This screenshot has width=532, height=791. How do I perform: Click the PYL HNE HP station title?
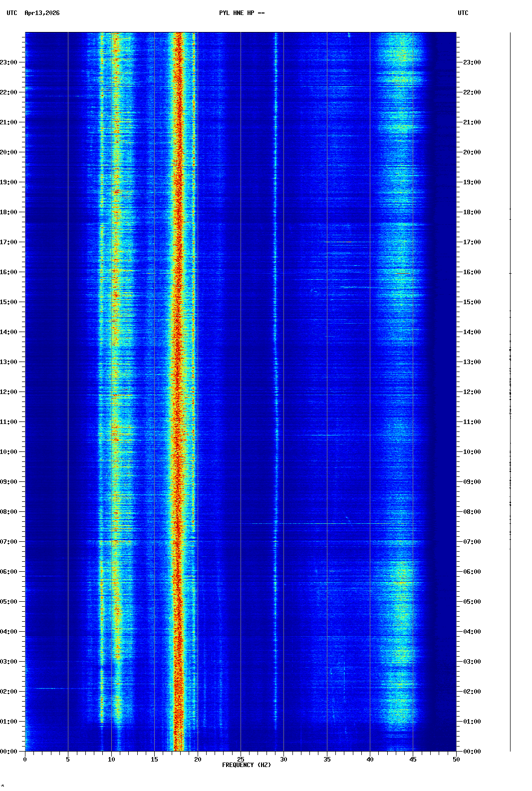pyautogui.click(x=242, y=13)
